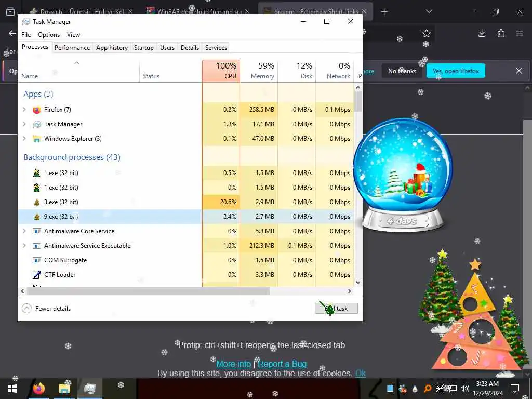Open File Explorer from the taskbar
Viewport: 532px width, 399px height.
coord(64,389)
